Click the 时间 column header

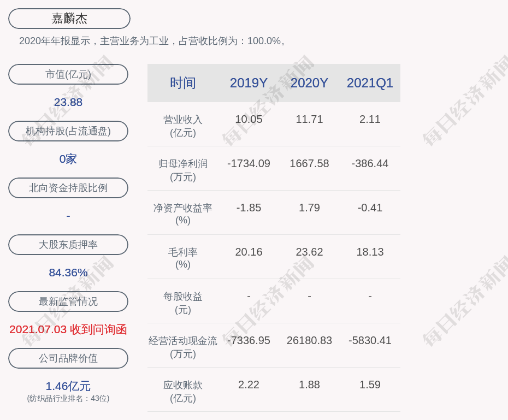click(x=183, y=83)
